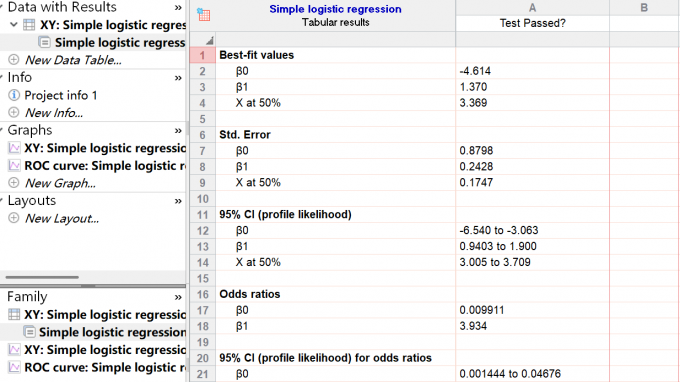Open the XY: Simple logistic regression data table
The image size is (680, 382).
(x=113, y=25)
